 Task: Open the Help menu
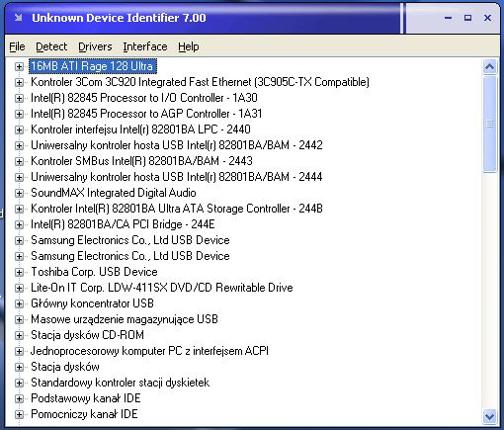[189, 46]
